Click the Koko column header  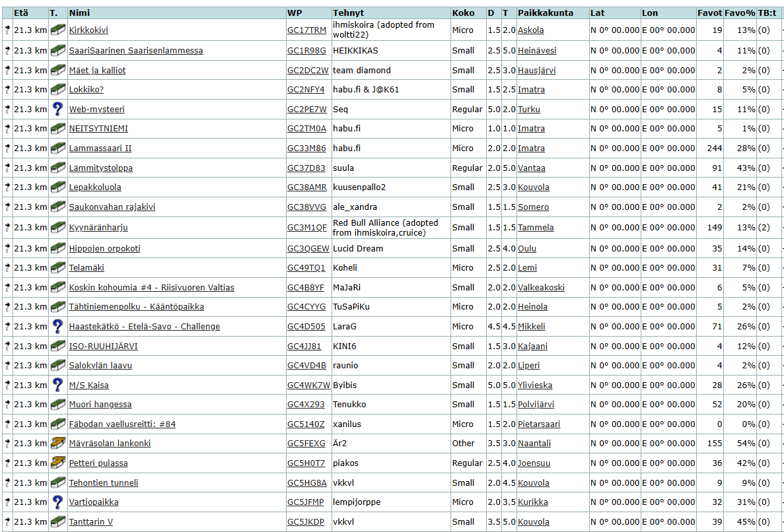(x=462, y=13)
